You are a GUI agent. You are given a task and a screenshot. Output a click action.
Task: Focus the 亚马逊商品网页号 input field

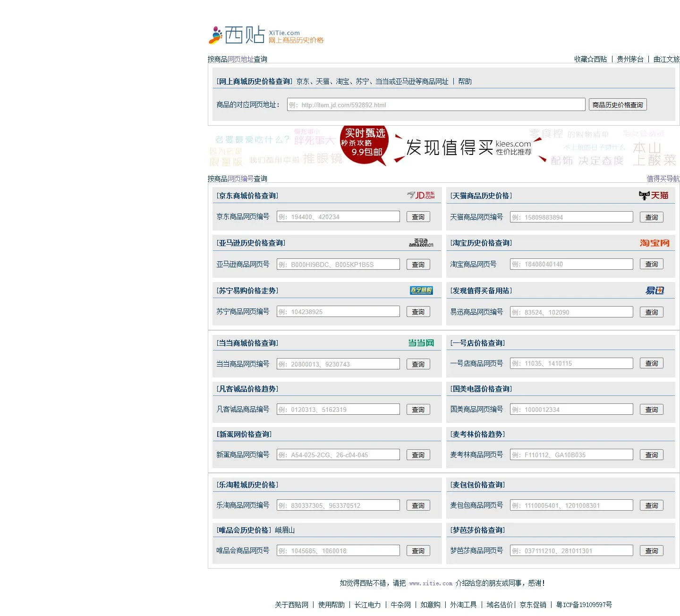(x=338, y=265)
